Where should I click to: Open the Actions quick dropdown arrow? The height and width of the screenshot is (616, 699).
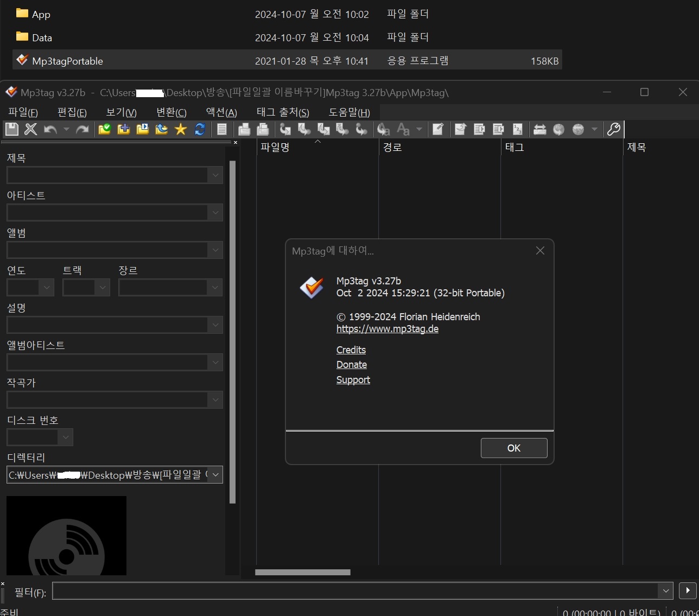(419, 129)
